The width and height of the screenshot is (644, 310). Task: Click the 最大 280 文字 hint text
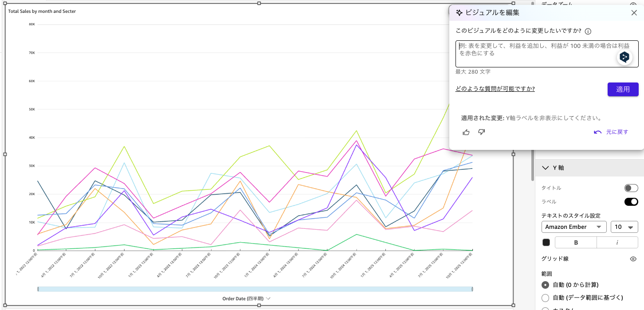pos(473,71)
